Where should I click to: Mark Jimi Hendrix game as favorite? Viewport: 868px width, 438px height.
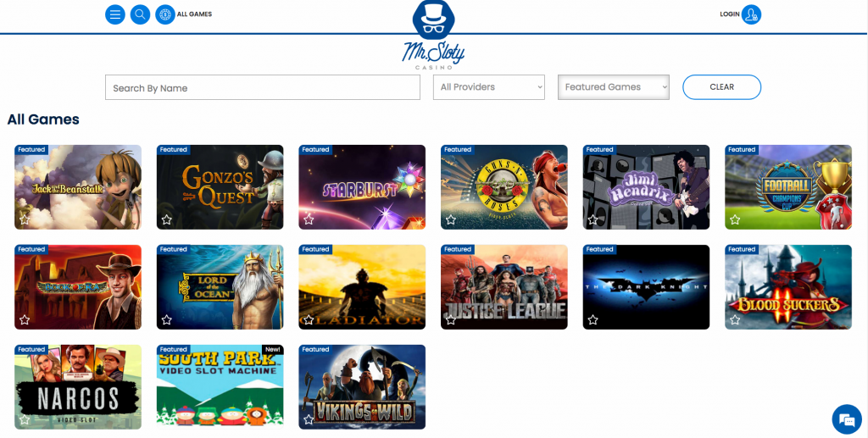(593, 219)
